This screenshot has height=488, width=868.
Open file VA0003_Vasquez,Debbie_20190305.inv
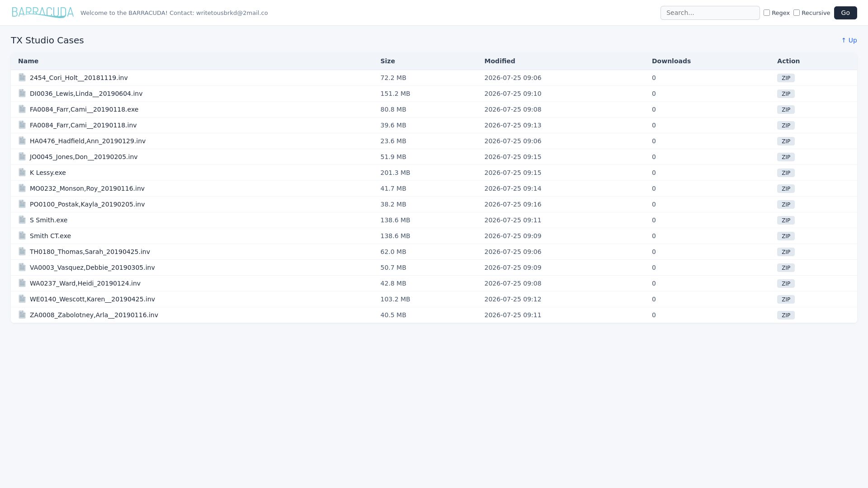[92, 267]
